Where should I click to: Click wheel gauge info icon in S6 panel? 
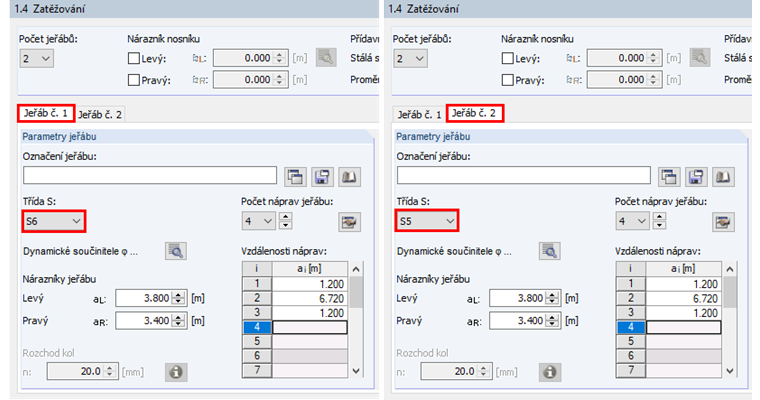coord(175,372)
